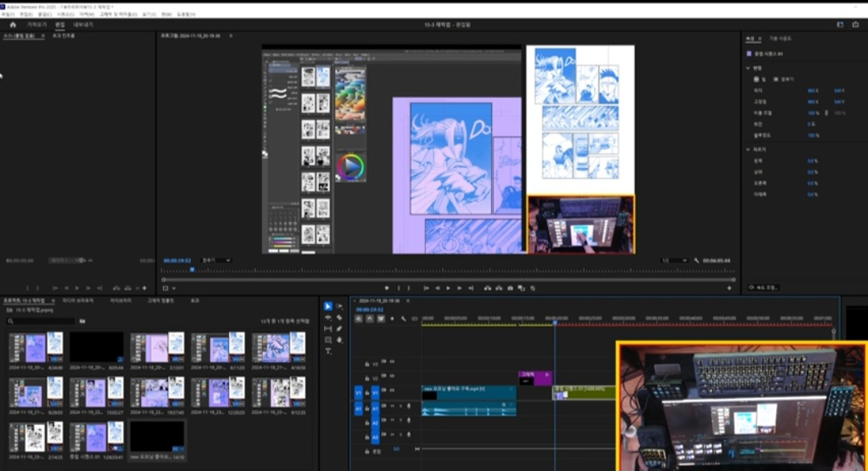Click the Home icon in the workspace bar

[13, 25]
